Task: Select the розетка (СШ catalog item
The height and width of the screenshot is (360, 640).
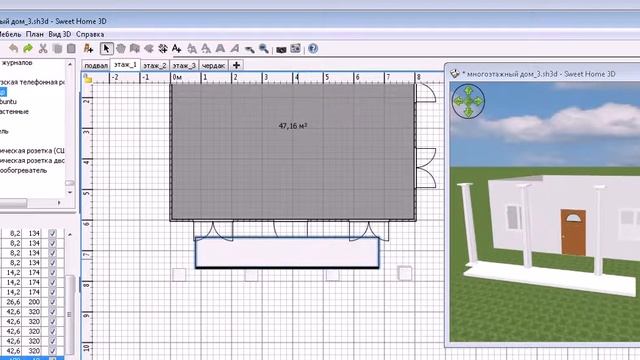Action: 32,151
